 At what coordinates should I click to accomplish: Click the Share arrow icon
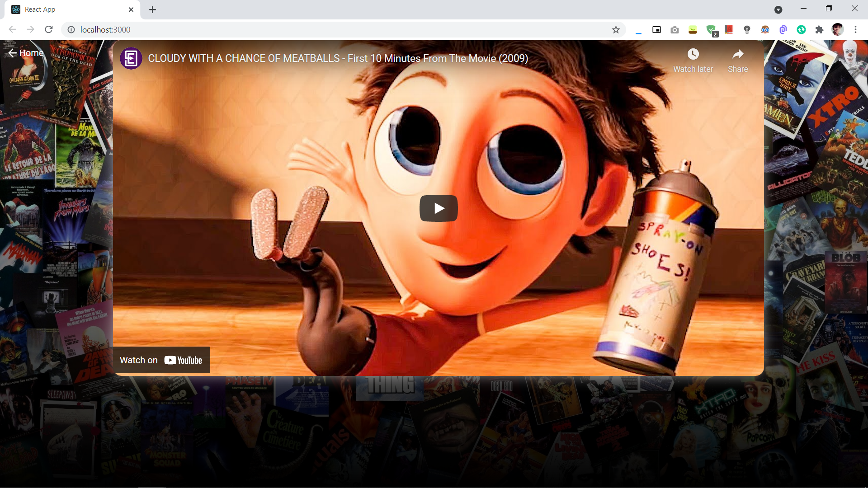[x=737, y=55]
